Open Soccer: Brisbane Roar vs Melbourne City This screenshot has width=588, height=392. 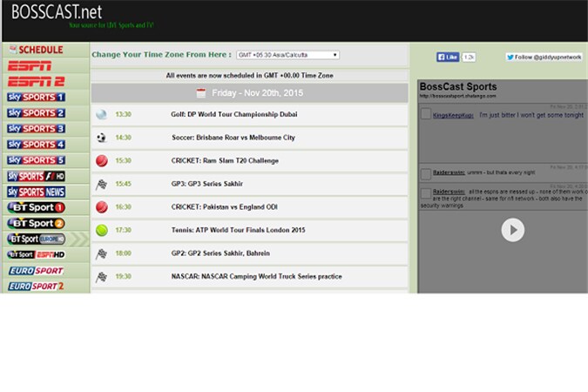233,138
